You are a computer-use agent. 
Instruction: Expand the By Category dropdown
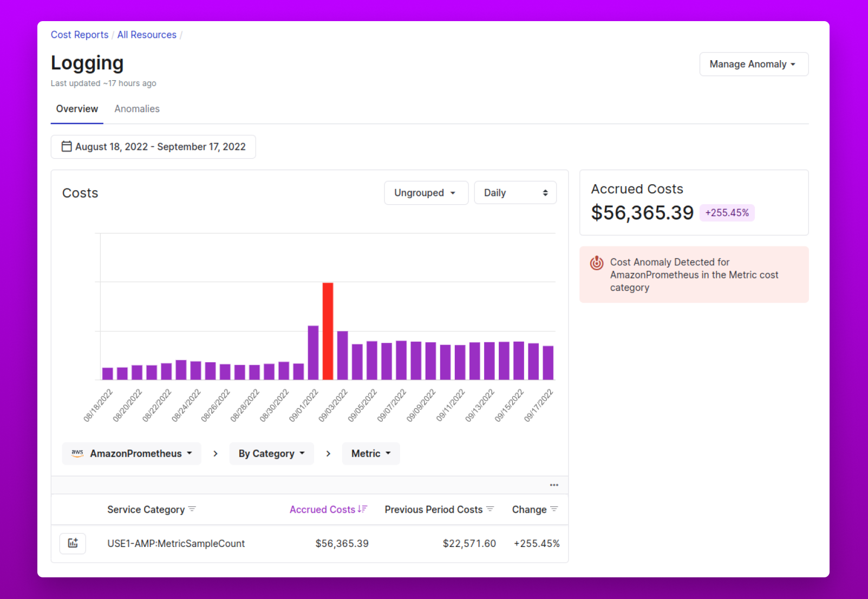(x=272, y=453)
